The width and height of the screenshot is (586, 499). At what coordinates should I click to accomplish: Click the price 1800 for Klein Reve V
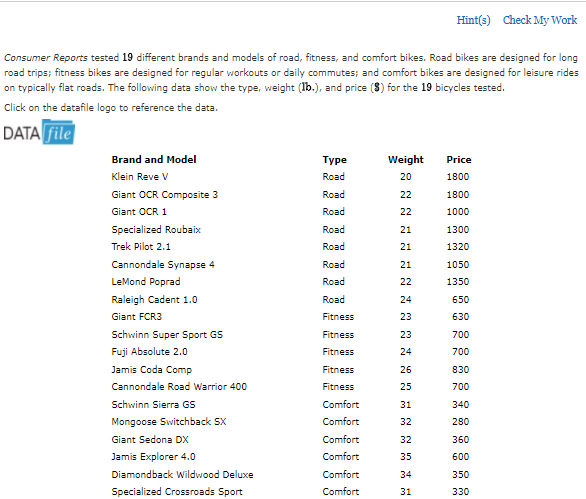coord(457,176)
